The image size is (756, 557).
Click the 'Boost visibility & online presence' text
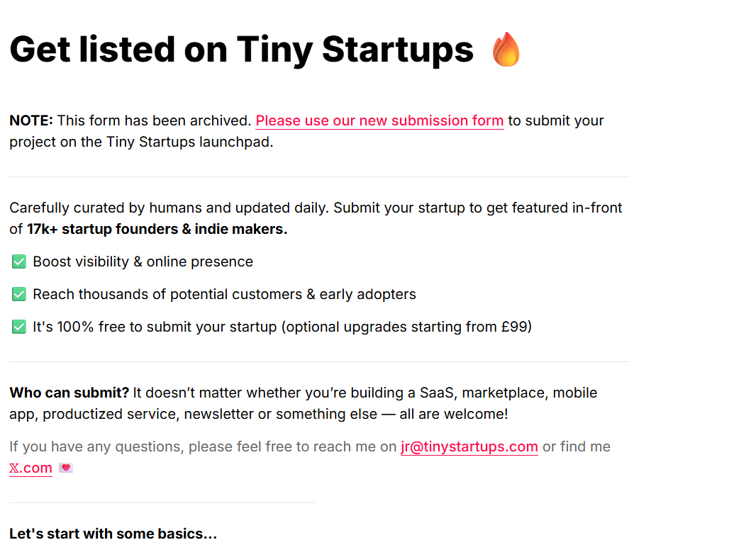click(143, 261)
